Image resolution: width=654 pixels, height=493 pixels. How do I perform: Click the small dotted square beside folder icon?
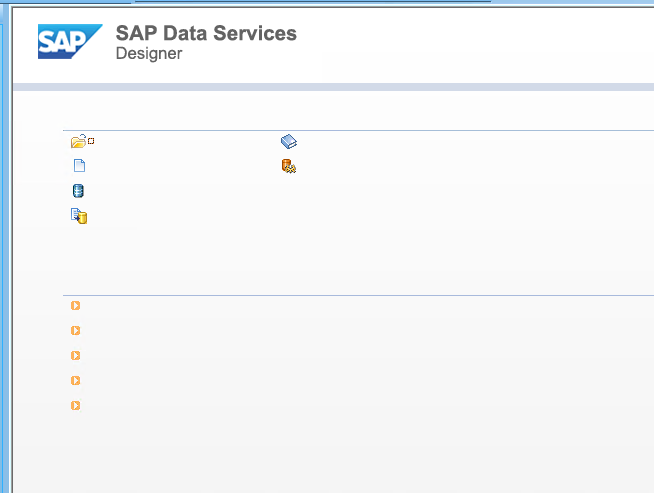[x=91, y=141]
